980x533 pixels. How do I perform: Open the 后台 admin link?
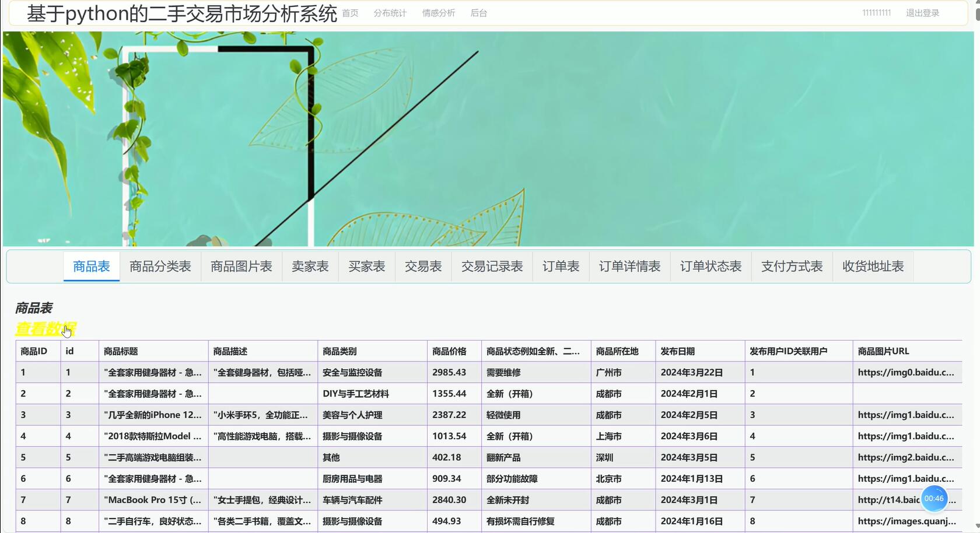478,13
